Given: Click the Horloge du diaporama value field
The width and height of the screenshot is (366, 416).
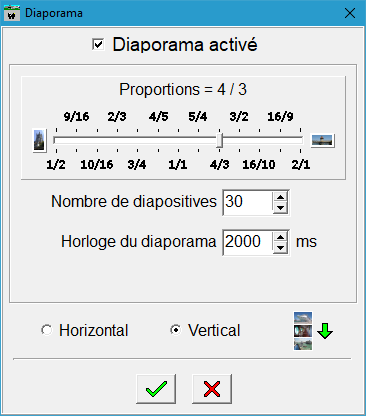Looking at the screenshot, I should (248, 242).
